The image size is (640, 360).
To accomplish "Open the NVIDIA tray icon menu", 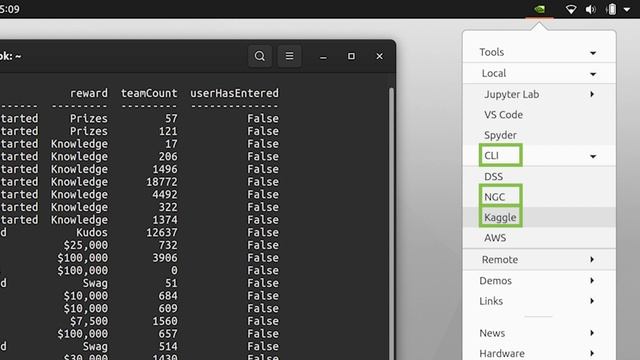I will pyautogui.click(x=539, y=9).
